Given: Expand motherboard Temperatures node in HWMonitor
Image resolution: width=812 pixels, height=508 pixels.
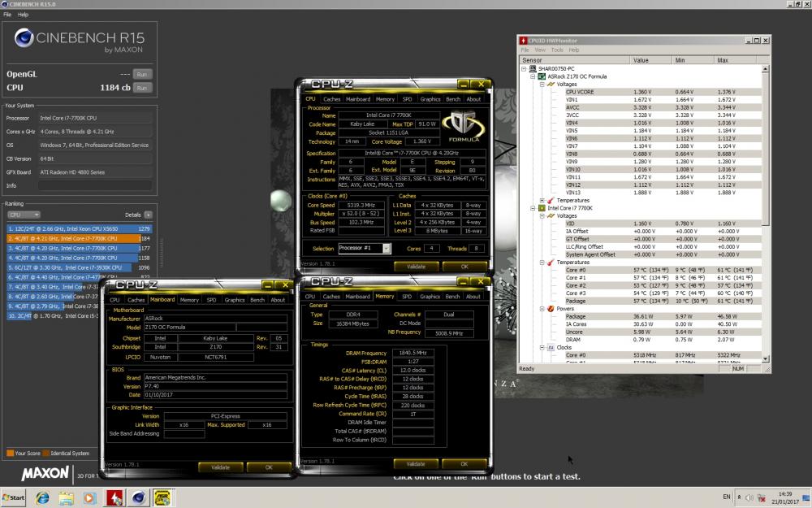Looking at the screenshot, I should tap(542, 200).
